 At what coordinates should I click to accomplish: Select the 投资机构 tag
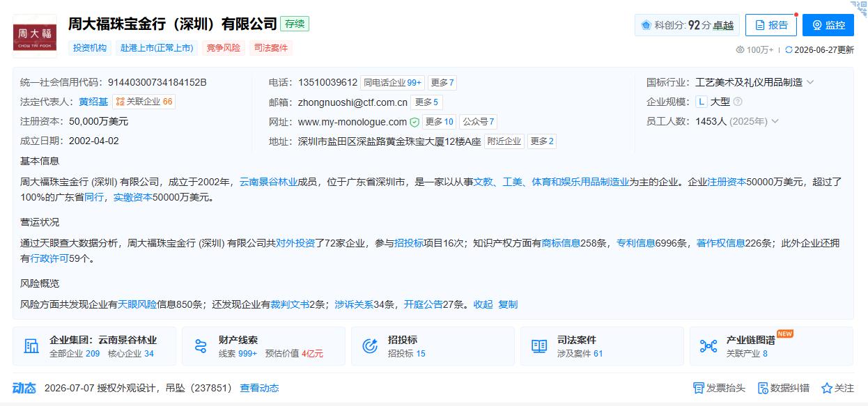tap(90, 48)
